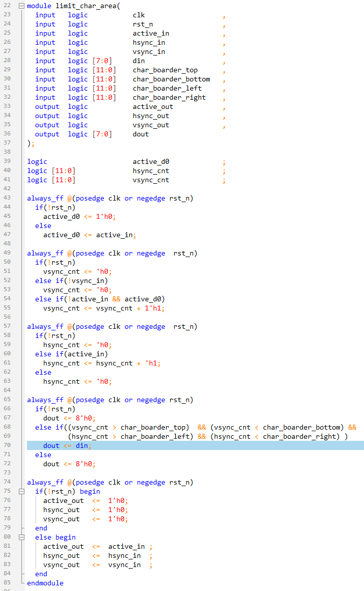Image resolution: width=364 pixels, height=591 pixels.
Task: Click vsync_in on line 83
Action: click(125, 565)
